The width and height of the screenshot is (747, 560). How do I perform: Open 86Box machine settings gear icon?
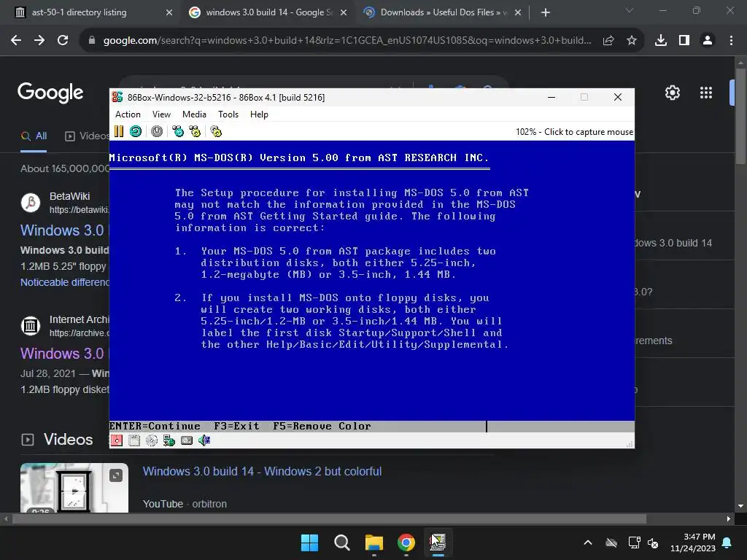216,131
